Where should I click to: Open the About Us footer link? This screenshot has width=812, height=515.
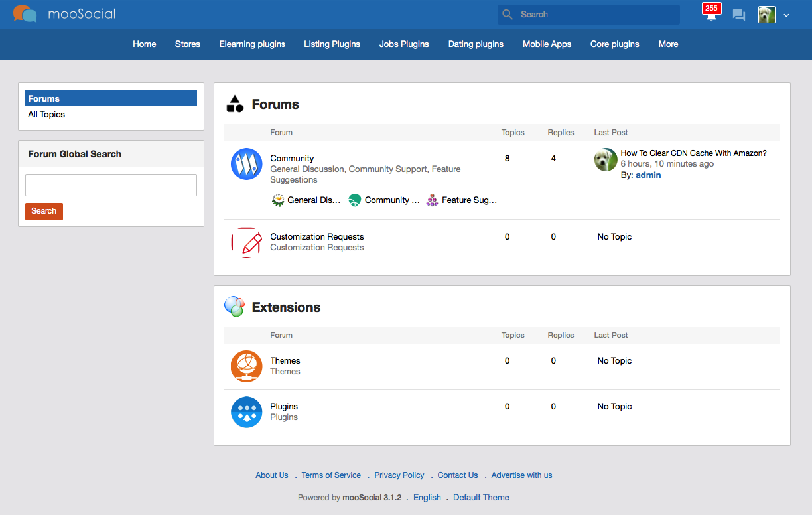point(272,475)
